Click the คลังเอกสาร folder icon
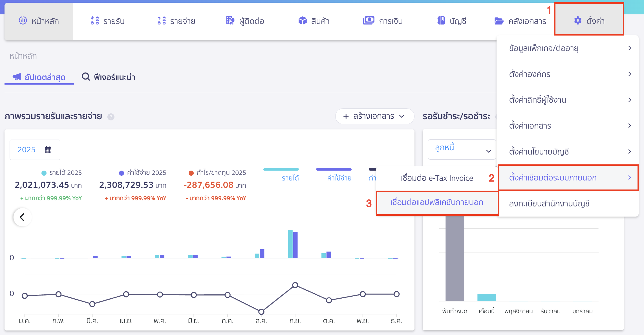Screen dimensions: 644x335 (499, 21)
